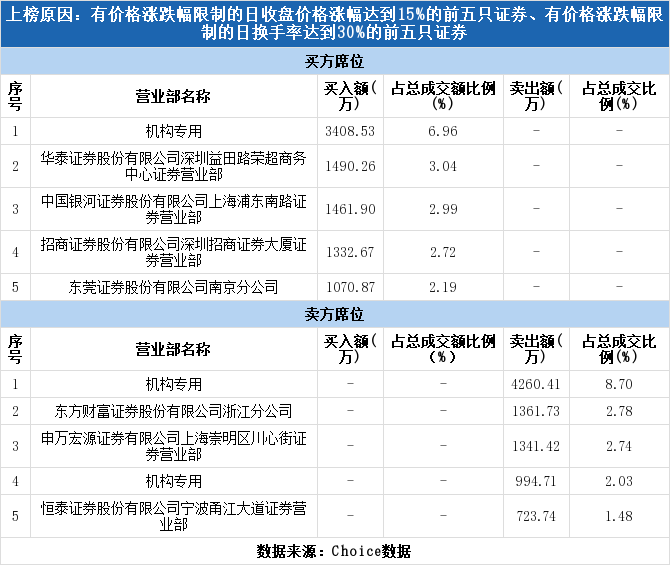Select buy amount 1490.26
Screen dimensions: 670x565
click(350, 166)
